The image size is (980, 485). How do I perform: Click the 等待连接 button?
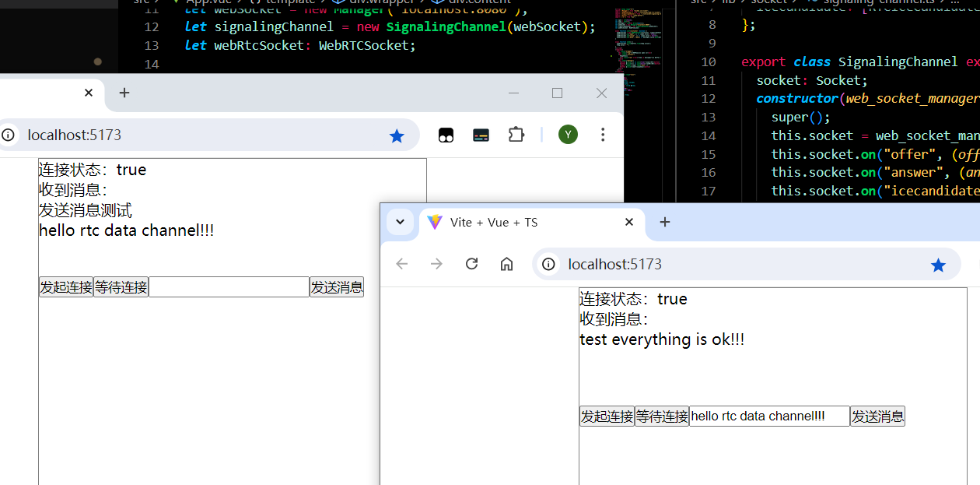pyautogui.click(x=662, y=416)
